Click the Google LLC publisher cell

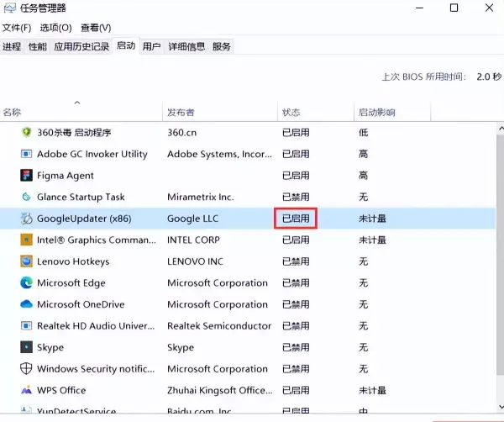(x=192, y=219)
